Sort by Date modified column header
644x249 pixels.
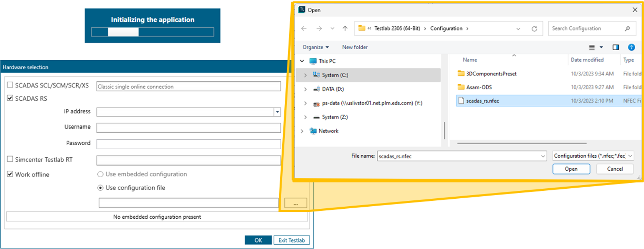coord(587,60)
